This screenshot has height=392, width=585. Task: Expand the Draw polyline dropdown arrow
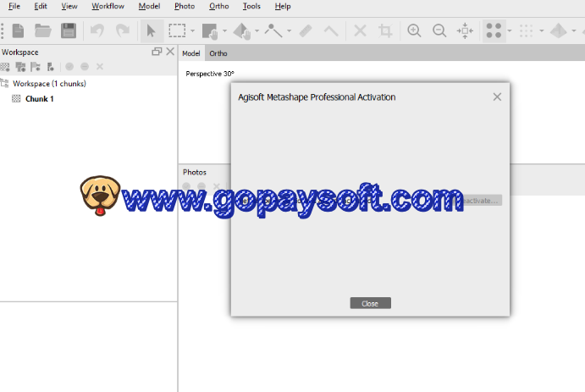pyautogui.click(x=290, y=31)
